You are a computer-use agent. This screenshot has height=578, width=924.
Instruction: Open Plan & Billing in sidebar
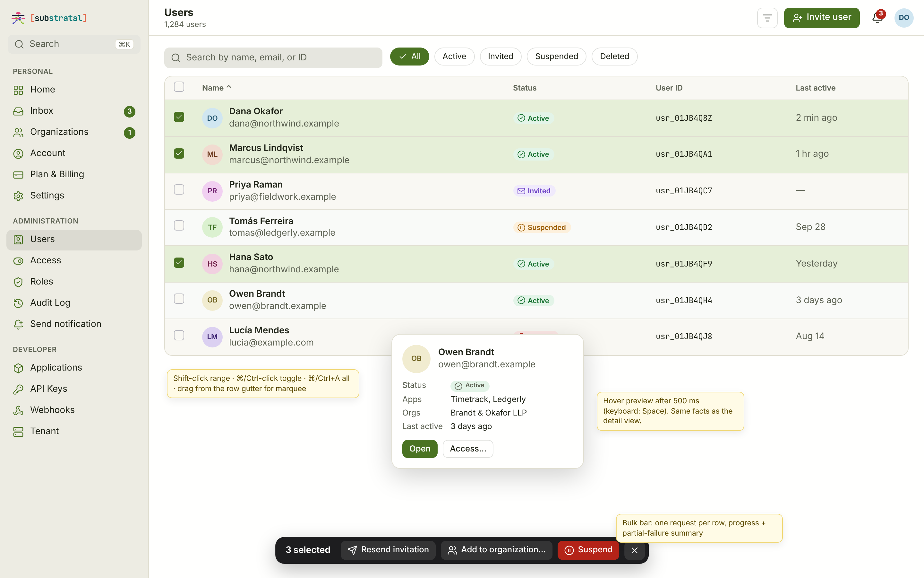tap(74, 174)
